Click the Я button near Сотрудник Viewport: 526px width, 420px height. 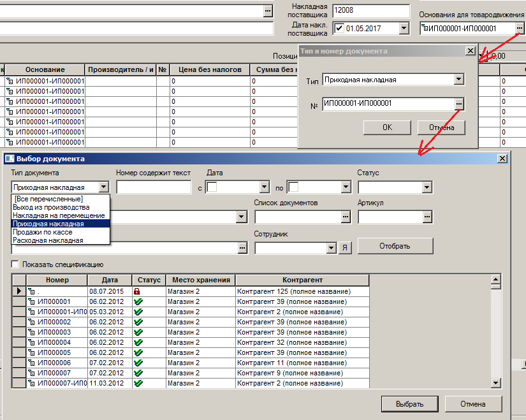(345, 248)
